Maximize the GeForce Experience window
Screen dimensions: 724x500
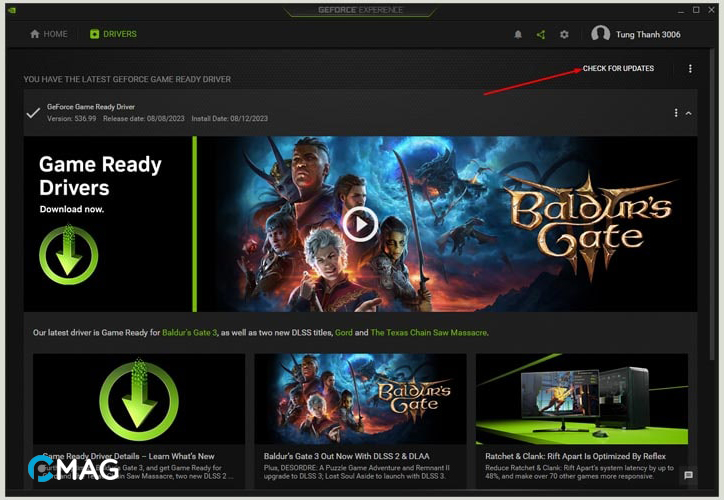pos(696,10)
